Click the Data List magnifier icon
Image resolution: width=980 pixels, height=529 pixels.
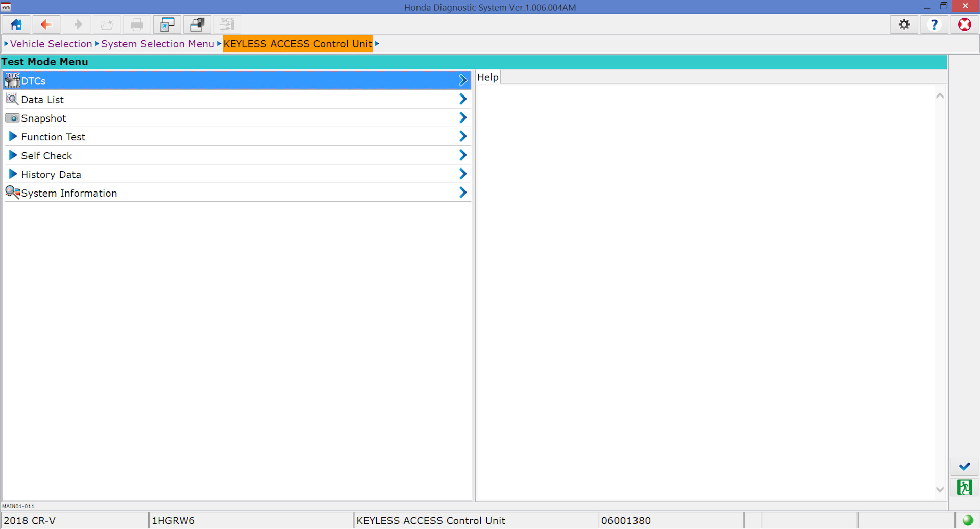pos(12,99)
